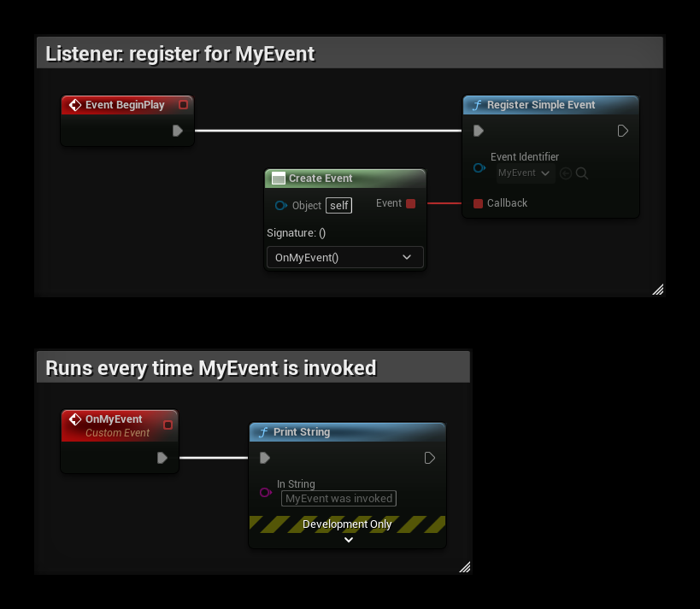Expand the Print String advanced options chevron
This screenshot has width=700, height=609.
[x=349, y=540]
